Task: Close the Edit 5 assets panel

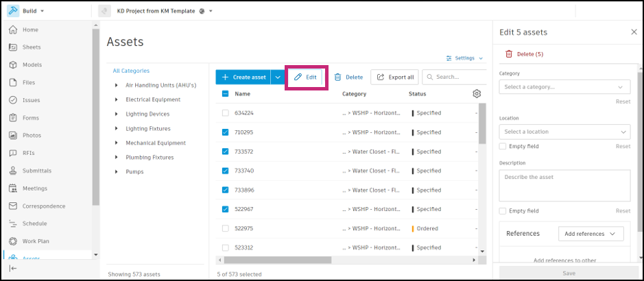Action: pos(634,32)
